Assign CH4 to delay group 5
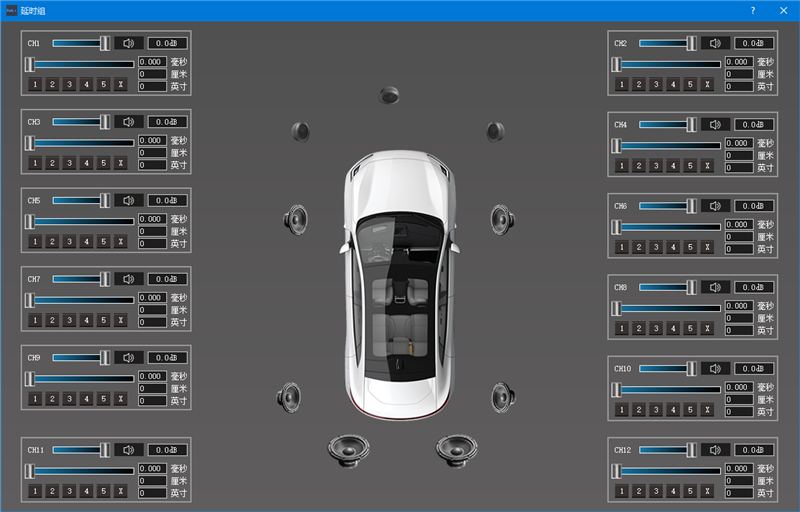This screenshot has width=800, height=512. (690, 166)
